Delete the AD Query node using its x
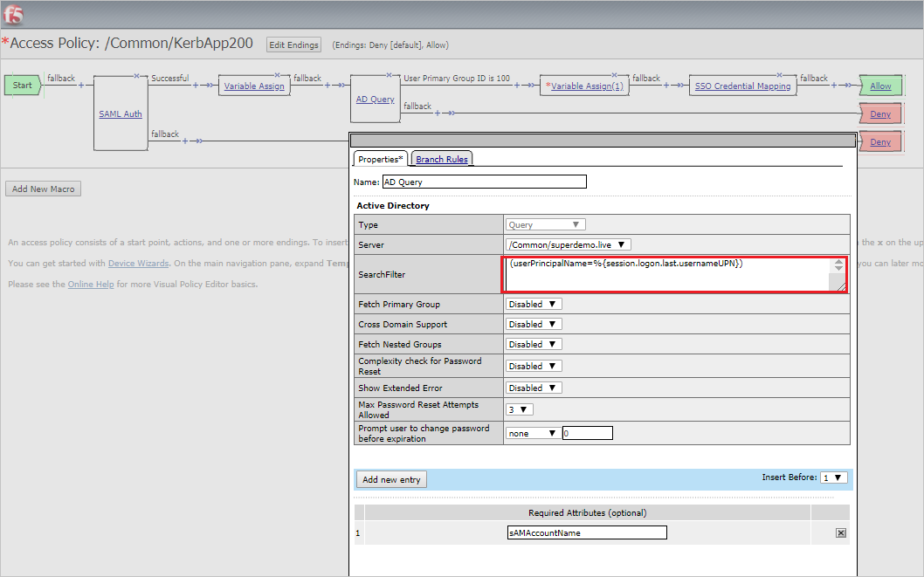The height and width of the screenshot is (577, 924). [x=389, y=75]
